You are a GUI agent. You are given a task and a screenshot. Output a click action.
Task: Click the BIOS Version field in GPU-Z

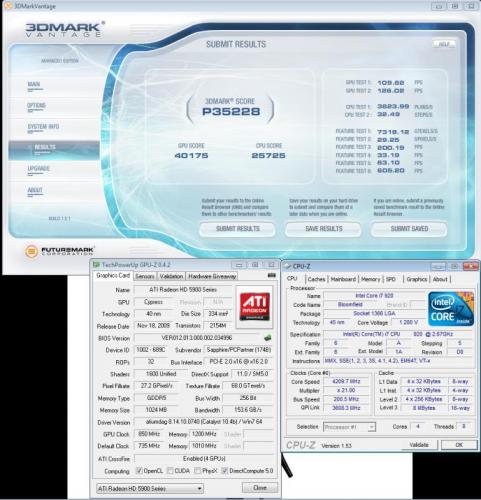pyautogui.click(x=198, y=338)
